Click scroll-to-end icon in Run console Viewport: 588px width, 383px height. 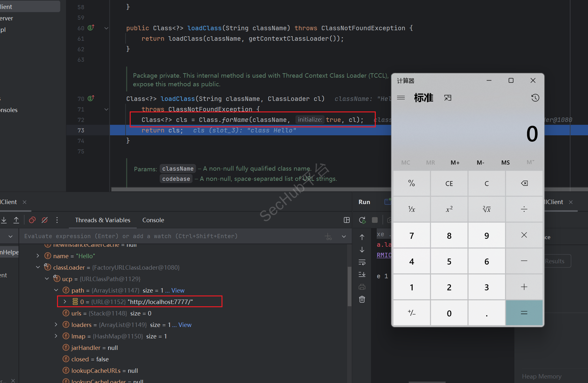[362, 274]
